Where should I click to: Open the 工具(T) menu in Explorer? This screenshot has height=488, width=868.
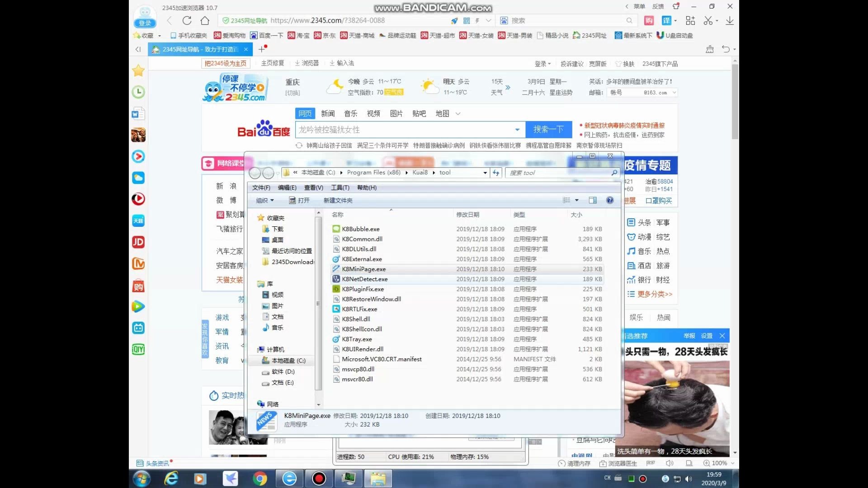click(340, 188)
